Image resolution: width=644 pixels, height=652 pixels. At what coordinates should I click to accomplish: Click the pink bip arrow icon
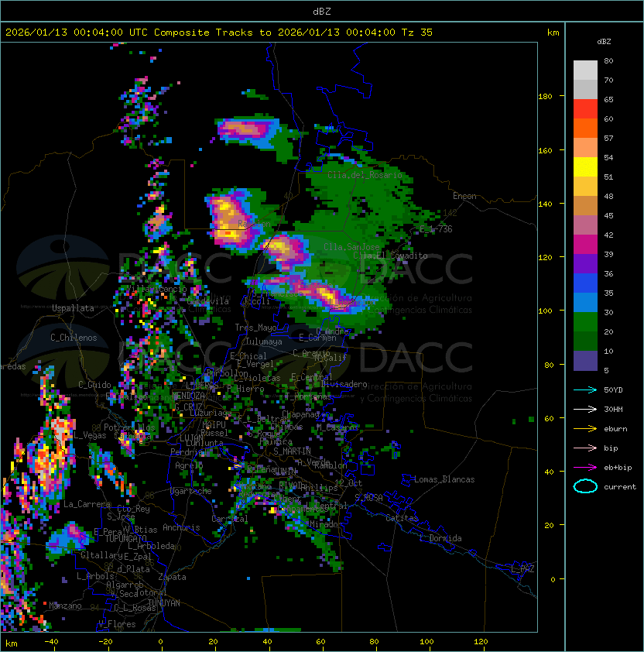pyautogui.click(x=585, y=448)
